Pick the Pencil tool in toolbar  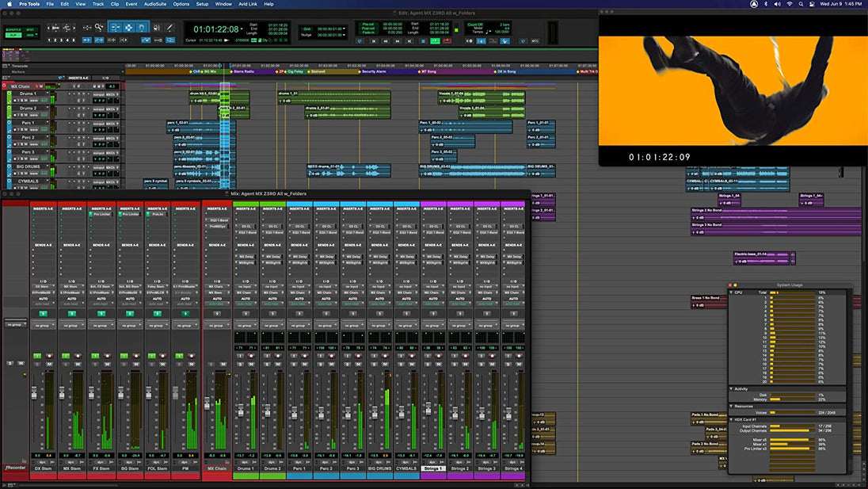coord(169,28)
